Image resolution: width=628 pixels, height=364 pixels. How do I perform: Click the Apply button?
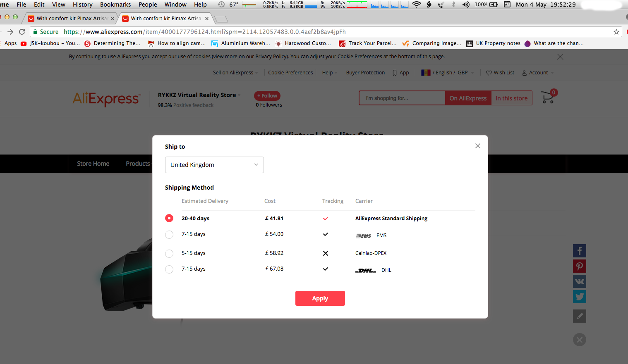(x=320, y=298)
